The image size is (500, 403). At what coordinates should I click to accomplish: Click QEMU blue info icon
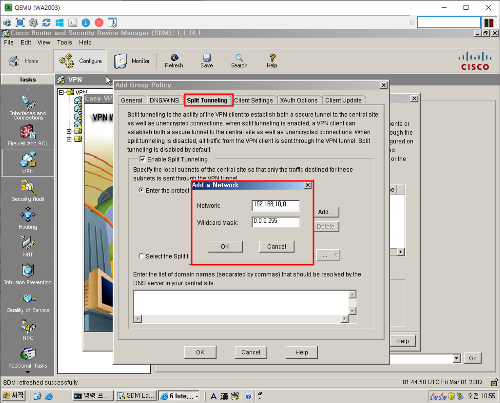(x=86, y=23)
